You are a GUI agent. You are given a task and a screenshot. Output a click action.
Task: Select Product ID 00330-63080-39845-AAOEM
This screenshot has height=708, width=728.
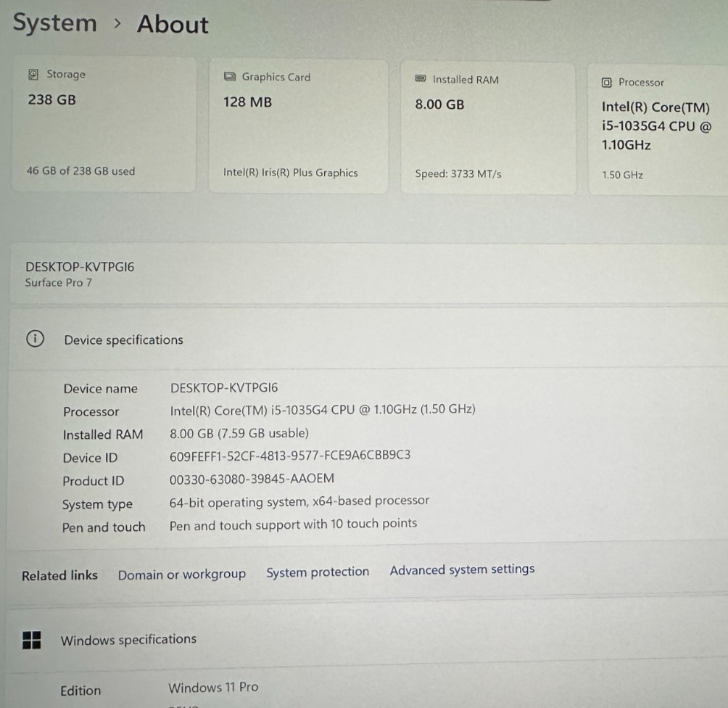252,479
